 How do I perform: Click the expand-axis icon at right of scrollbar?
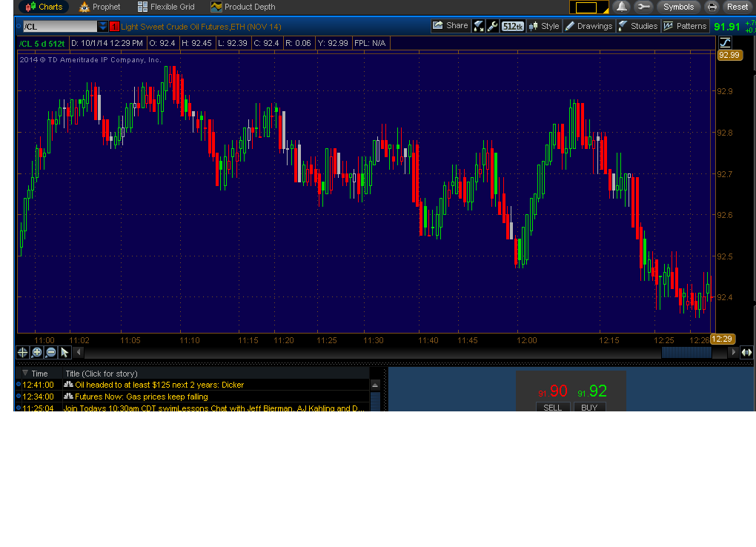[746, 353]
